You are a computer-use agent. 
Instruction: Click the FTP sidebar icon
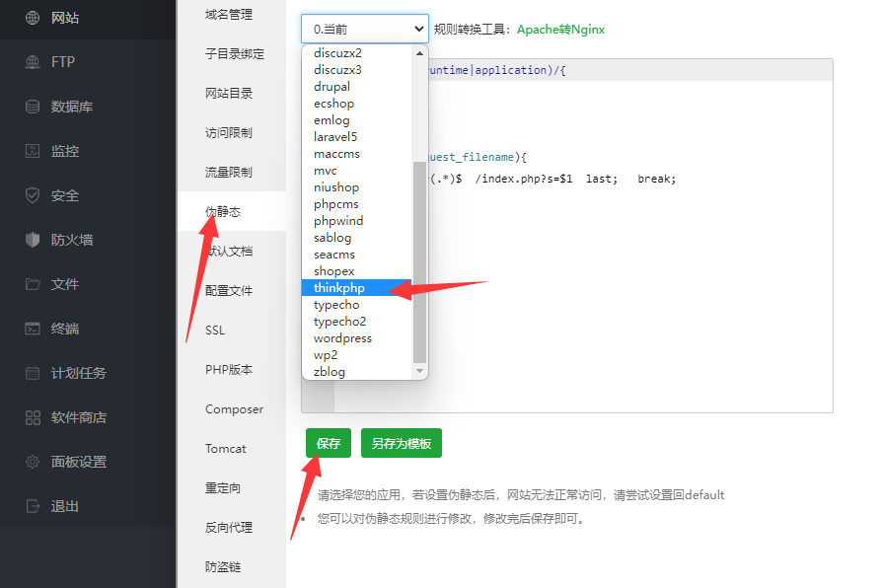coord(33,62)
